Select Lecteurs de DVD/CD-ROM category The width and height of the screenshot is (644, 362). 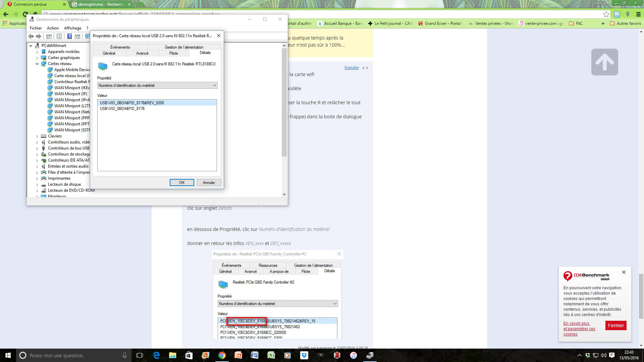(x=68, y=190)
